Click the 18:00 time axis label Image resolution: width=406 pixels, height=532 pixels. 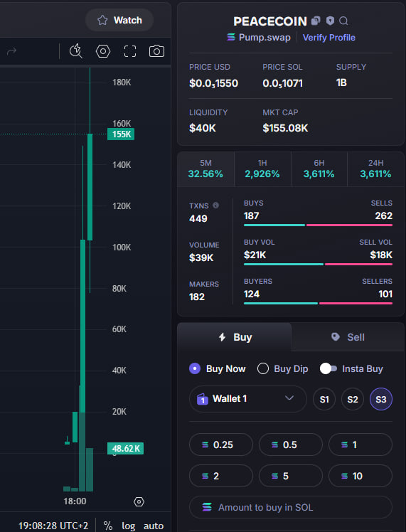(75, 501)
